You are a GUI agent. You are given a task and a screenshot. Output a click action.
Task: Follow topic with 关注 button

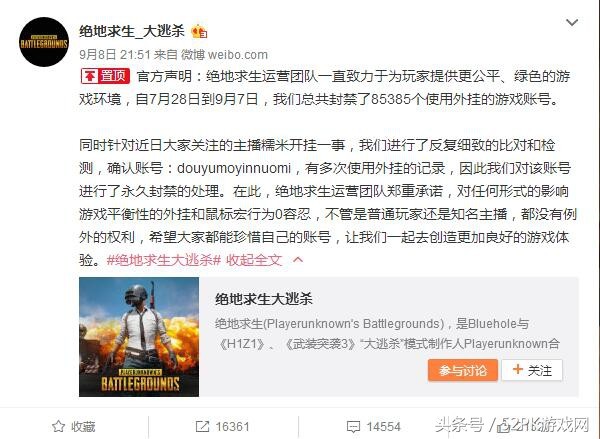(x=532, y=370)
